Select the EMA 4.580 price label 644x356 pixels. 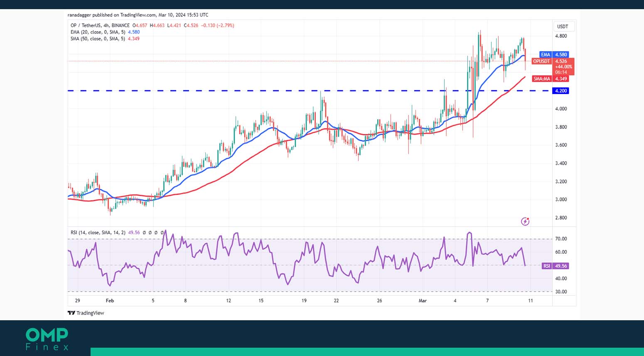[x=554, y=54]
